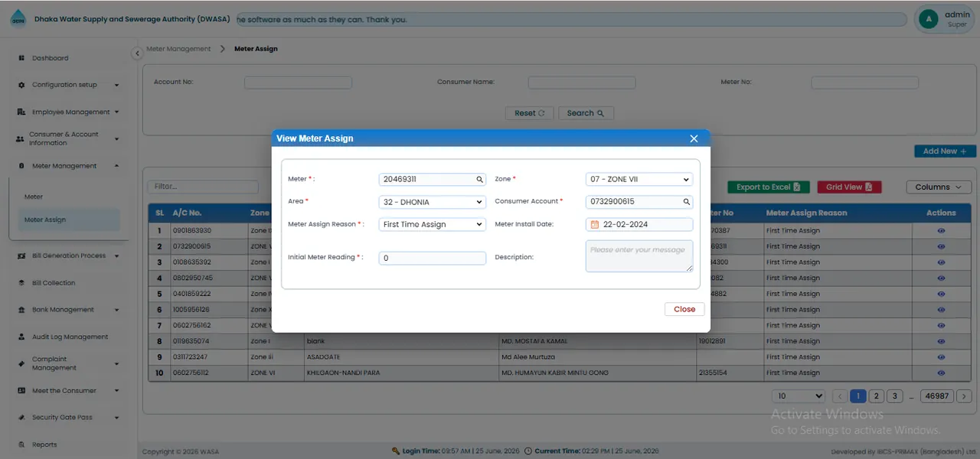This screenshot has height=459, width=980.
Task: Click the Description message text area
Action: click(639, 256)
